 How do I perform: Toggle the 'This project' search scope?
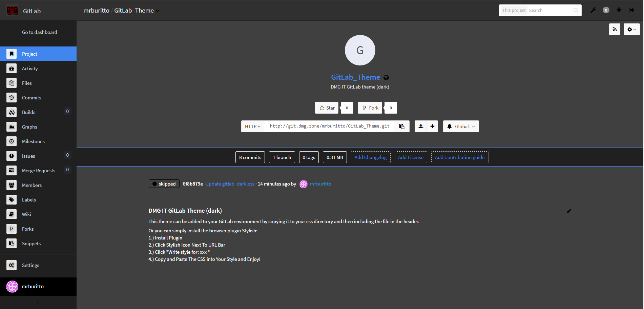click(x=513, y=10)
